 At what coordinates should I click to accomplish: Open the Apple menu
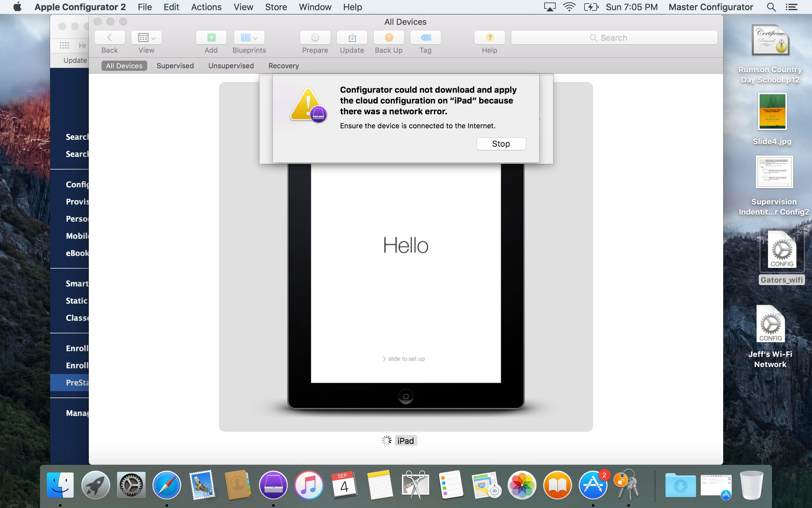coord(17,7)
